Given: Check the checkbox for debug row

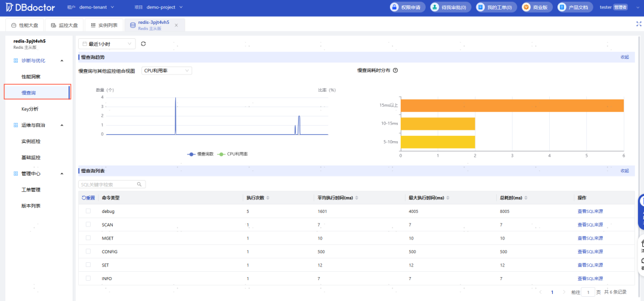Looking at the screenshot, I should [x=88, y=211].
